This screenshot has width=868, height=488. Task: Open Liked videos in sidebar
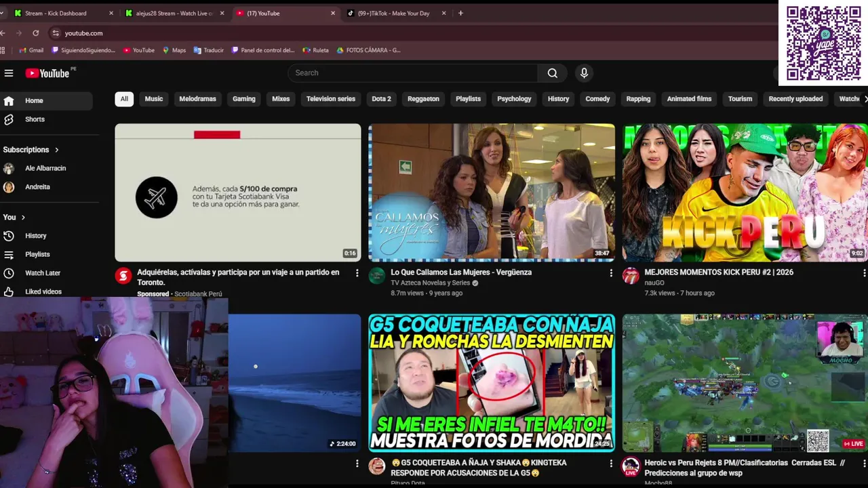(x=46, y=291)
